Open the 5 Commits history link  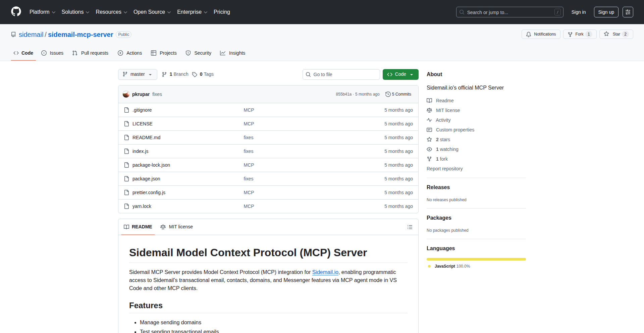(398, 94)
